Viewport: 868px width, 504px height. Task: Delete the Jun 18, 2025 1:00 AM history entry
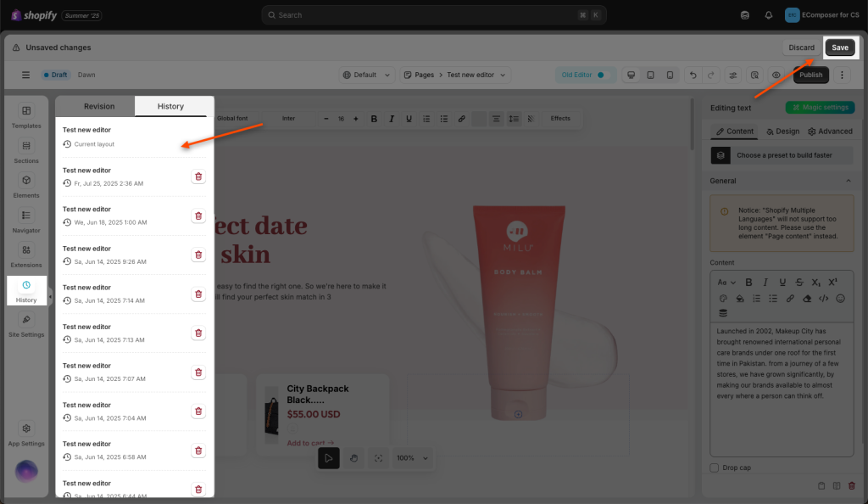(198, 216)
